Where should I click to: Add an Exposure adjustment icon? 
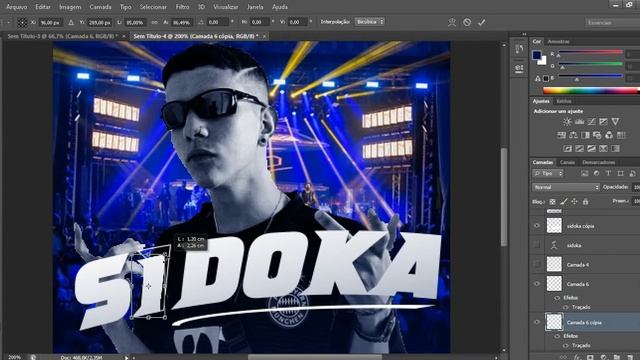(x=603, y=122)
